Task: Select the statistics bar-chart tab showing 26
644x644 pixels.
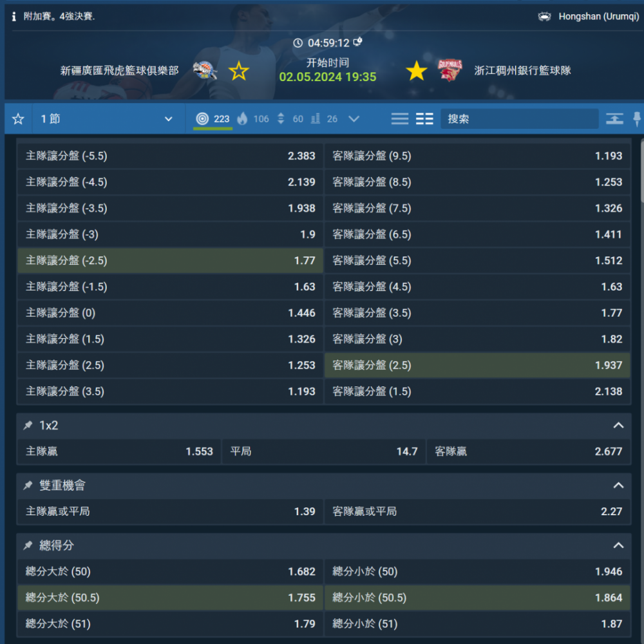Action: click(324, 119)
